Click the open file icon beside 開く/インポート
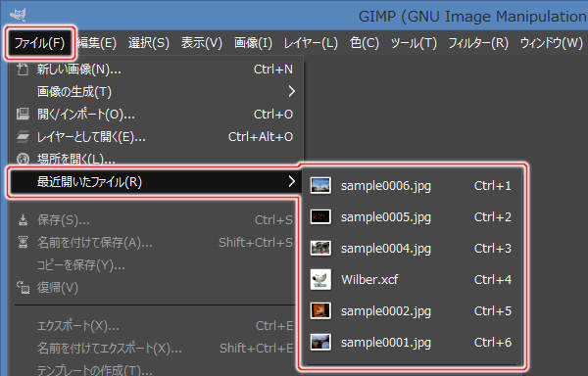588x376 pixels. (x=23, y=114)
